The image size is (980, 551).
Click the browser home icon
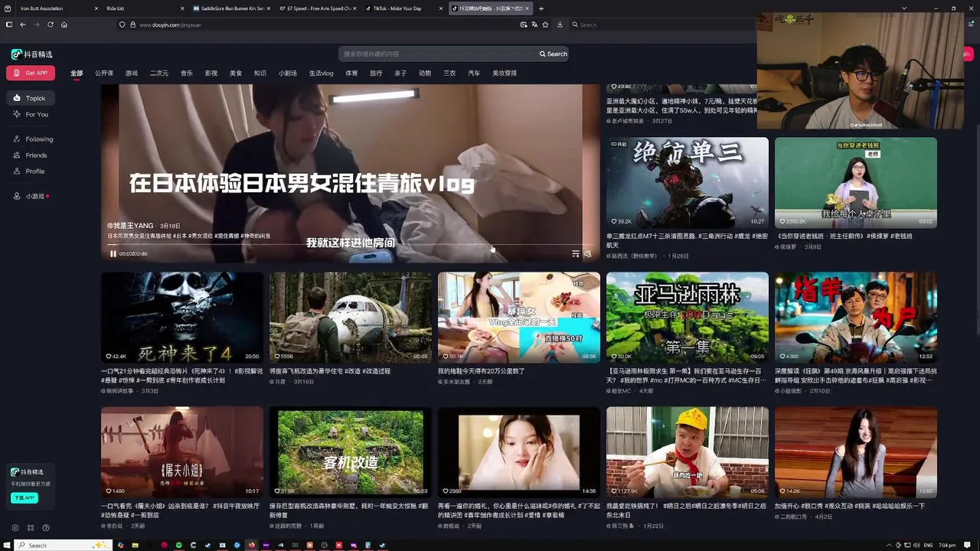64,24
